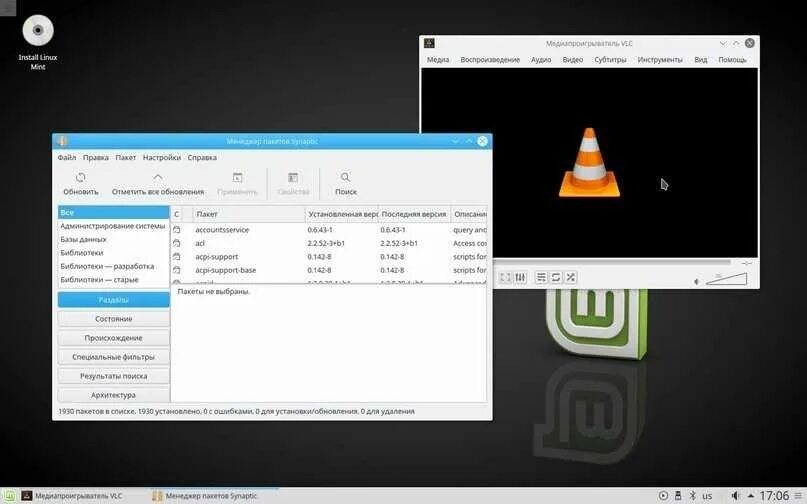Viewport: 807px width, 504px height.
Task: Open Аудио menu in VLC
Action: [541, 60]
